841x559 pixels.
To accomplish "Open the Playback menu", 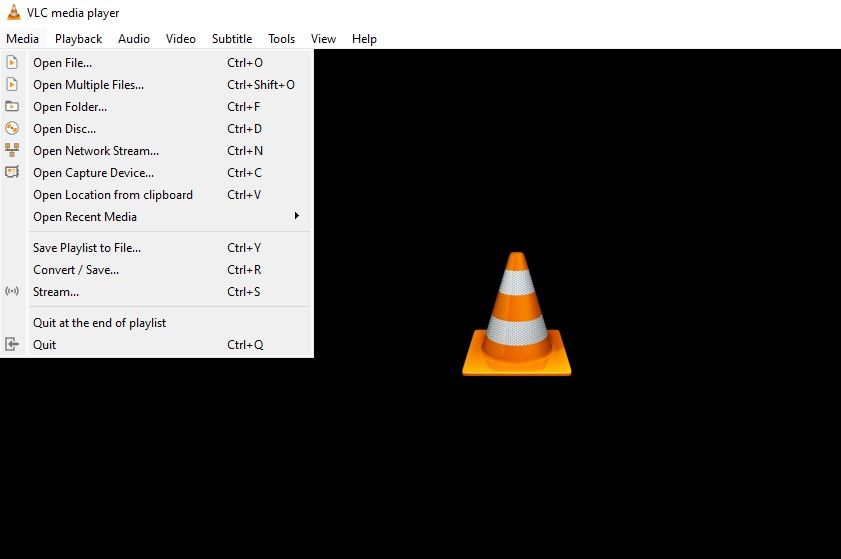I will click(x=78, y=39).
